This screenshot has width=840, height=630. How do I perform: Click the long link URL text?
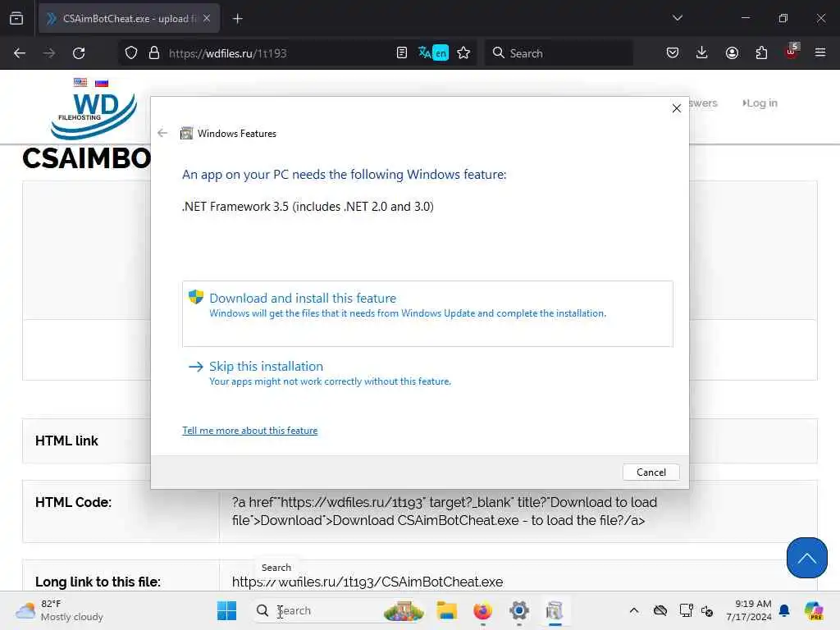pos(367,582)
